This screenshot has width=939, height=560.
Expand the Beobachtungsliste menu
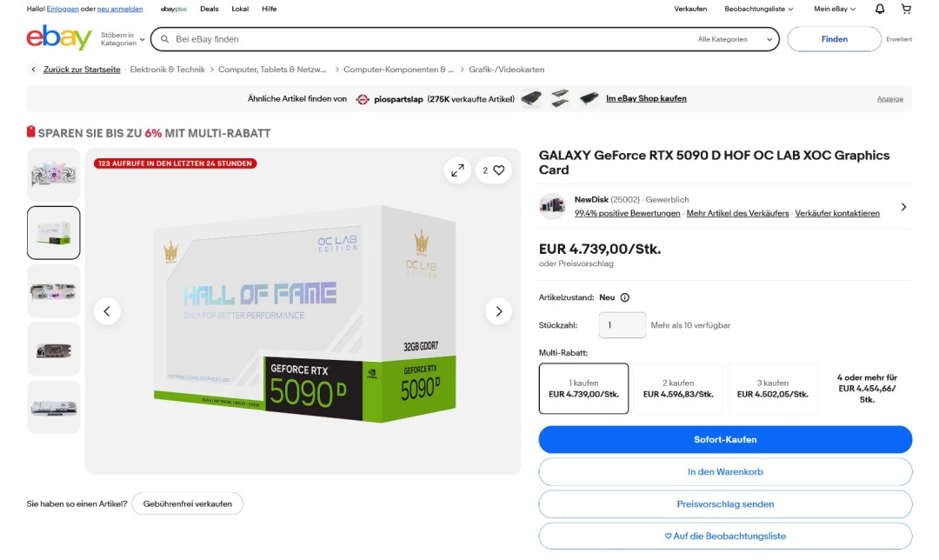coord(758,9)
